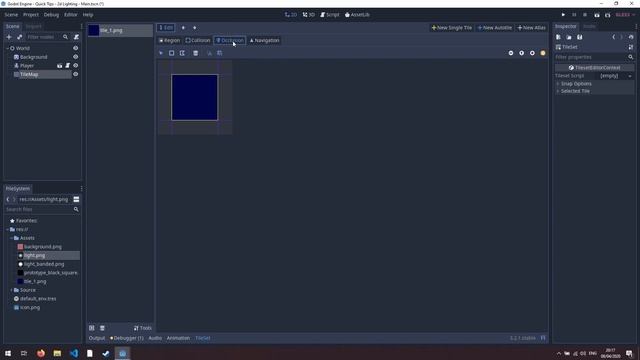Click the delete shape trash icon

point(196,53)
